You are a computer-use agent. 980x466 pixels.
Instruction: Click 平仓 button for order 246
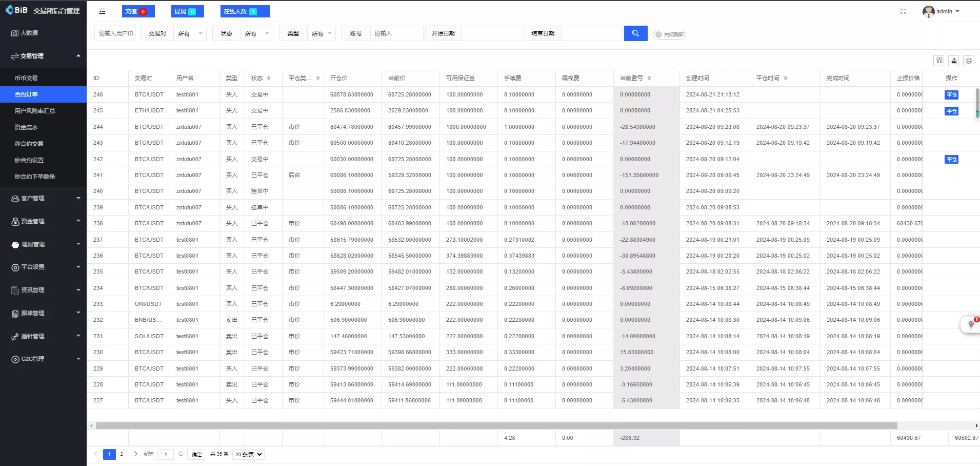(951, 95)
